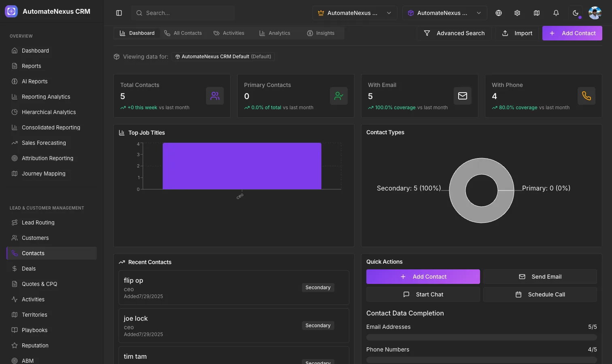Viewport: 612px width, 364px height.
Task: Switch to the Dashboard tab
Action: (137, 33)
